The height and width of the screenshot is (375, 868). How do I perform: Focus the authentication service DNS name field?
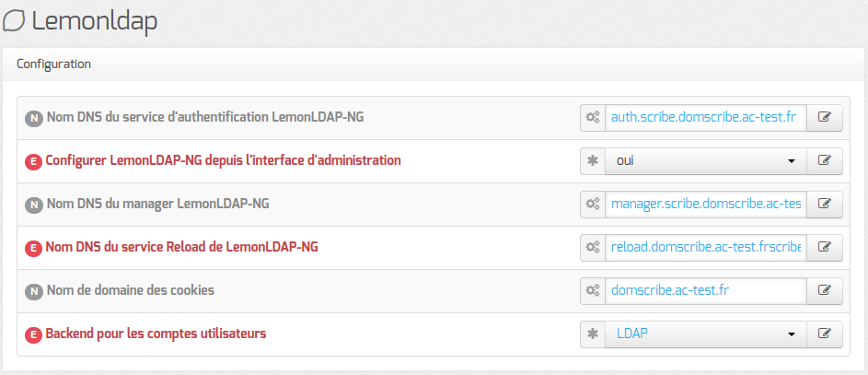tap(705, 117)
